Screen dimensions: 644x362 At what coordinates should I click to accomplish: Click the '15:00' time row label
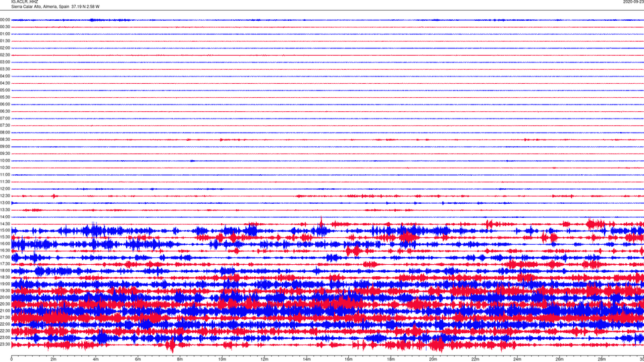[x=5, y=231]
